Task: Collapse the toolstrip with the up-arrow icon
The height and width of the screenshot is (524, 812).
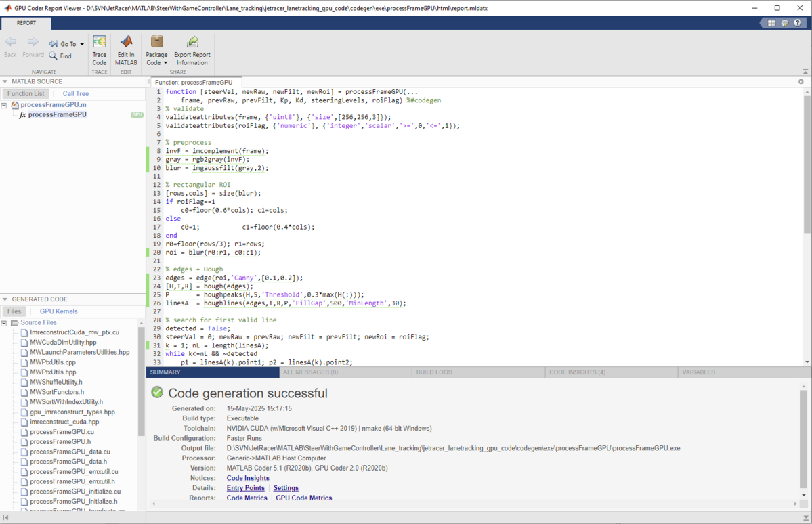Action: point(805,71)
